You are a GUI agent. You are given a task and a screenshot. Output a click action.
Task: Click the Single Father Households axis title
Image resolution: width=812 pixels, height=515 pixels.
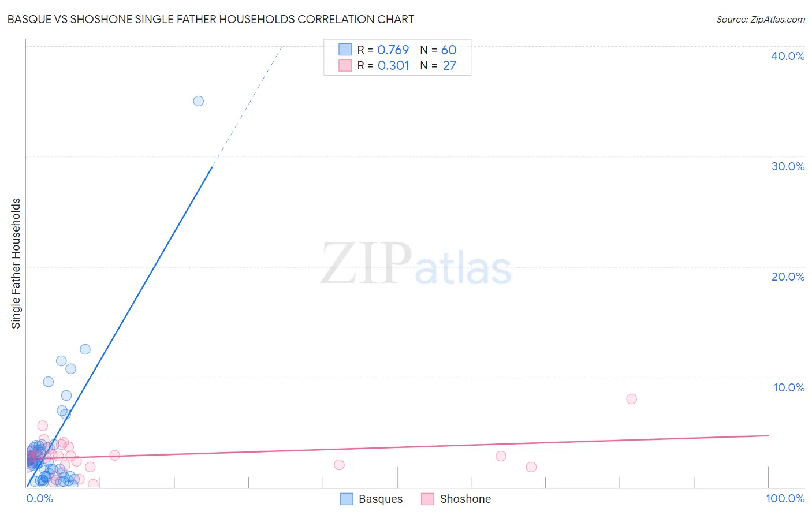point(16,263)
